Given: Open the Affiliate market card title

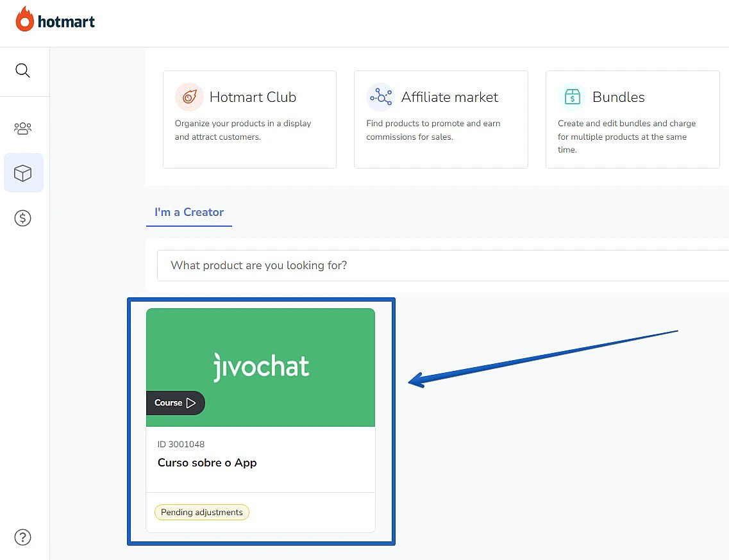Looking at the screenshot, I should 449,97.
